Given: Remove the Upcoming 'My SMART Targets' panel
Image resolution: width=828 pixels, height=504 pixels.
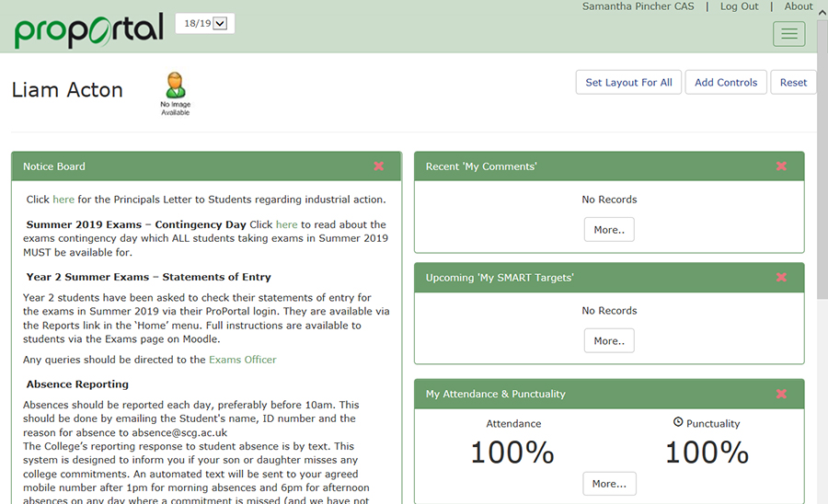Looking at the screenshot, I should point(781,278).
